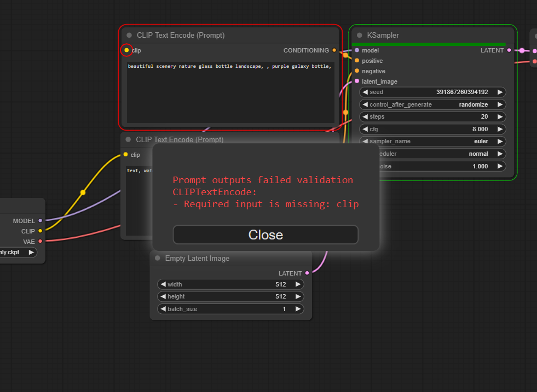Click the CONDITIONING output socket dot
The width and height of the screenshot is (537, 392).
(334, 50)
